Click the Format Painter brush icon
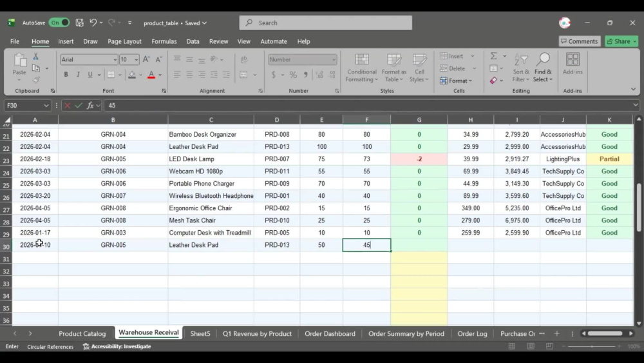The width and height of the screenshot is (644, 363). click(35, 80)
